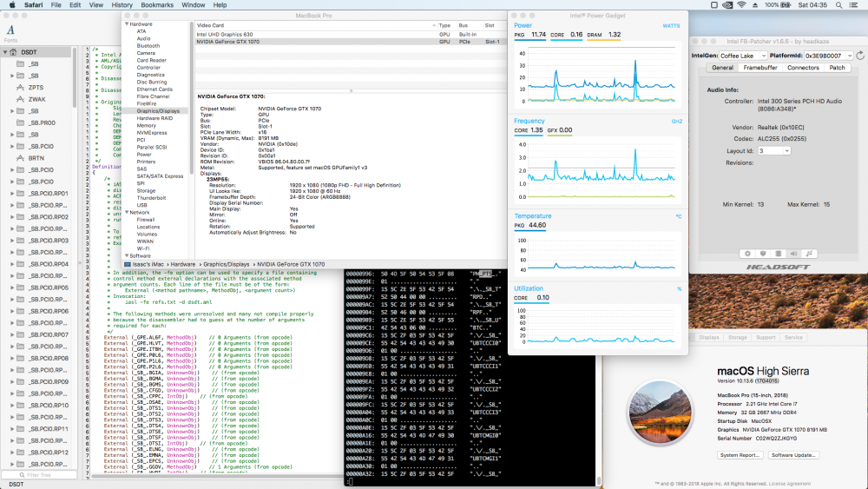Click the Support tab in About This Mac

(x=766, y=337)
